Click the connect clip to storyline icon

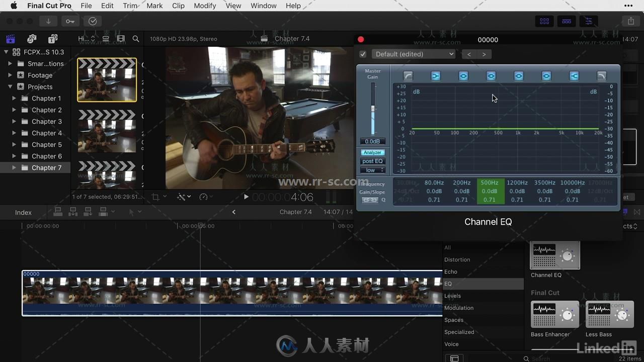[58, 212]
